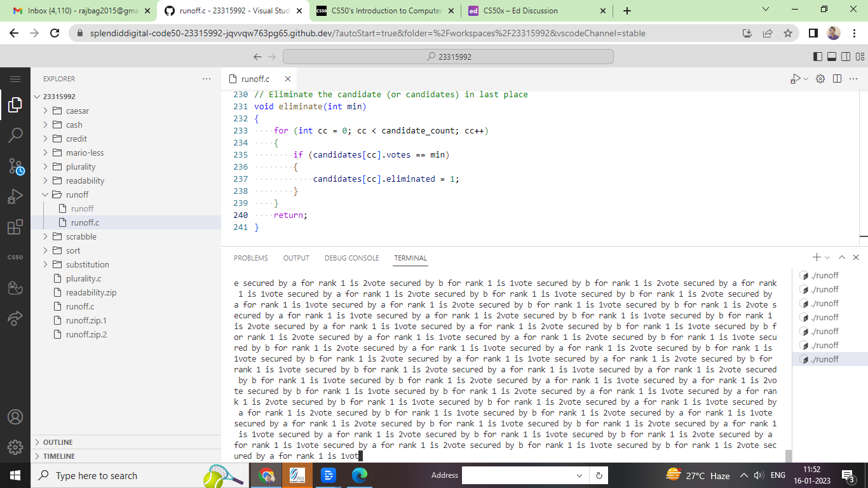This screenshot has height=488, width=868.
Task: Toggle the bottom panel layout
Action: (x=832, y=57)
